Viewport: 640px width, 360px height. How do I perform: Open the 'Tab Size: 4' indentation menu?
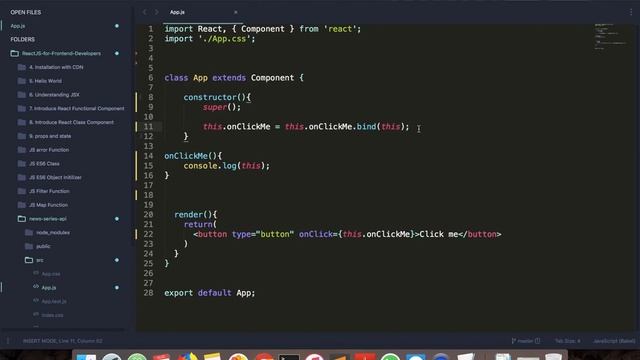click(x=567, y=341)
